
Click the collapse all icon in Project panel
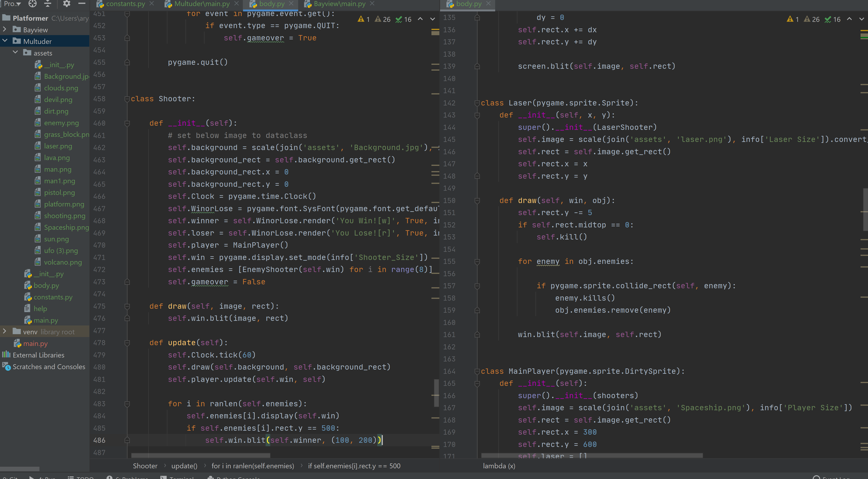pos(48,4)
